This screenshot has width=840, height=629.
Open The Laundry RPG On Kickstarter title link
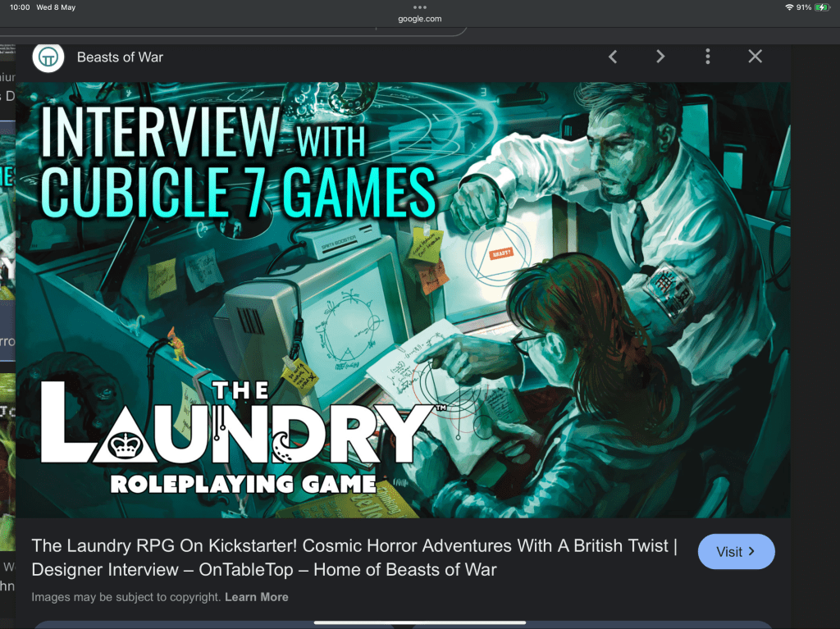(x=354, y=558)
